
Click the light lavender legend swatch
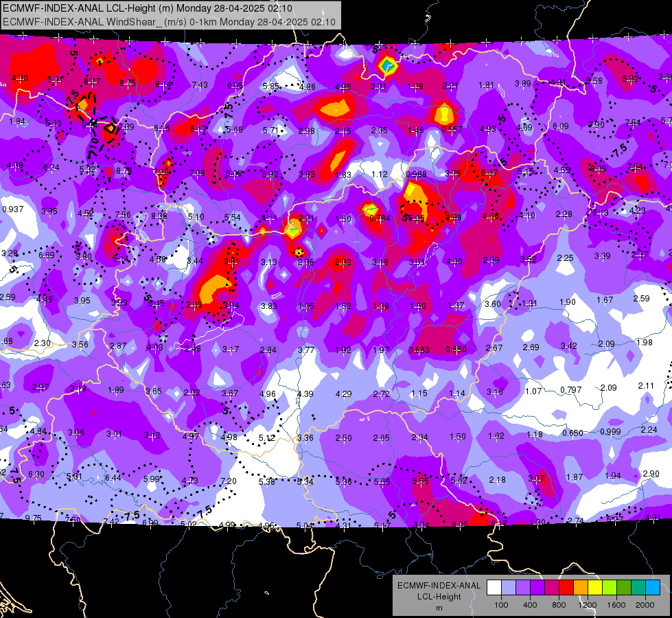point(508,588)
